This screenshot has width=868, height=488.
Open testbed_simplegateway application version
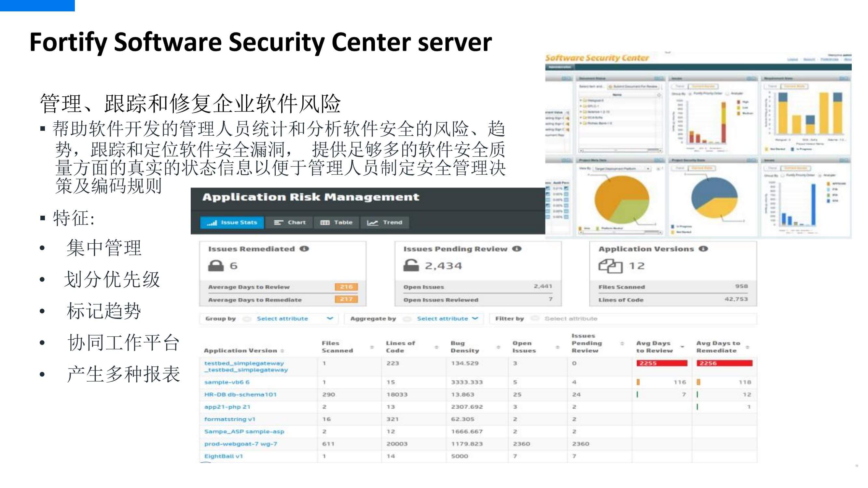click(x=246, y=366)
